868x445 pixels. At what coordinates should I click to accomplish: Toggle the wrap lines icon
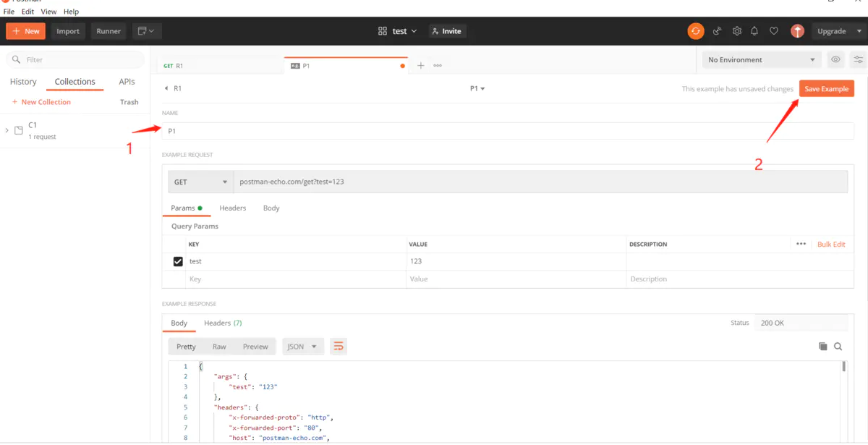338,346
